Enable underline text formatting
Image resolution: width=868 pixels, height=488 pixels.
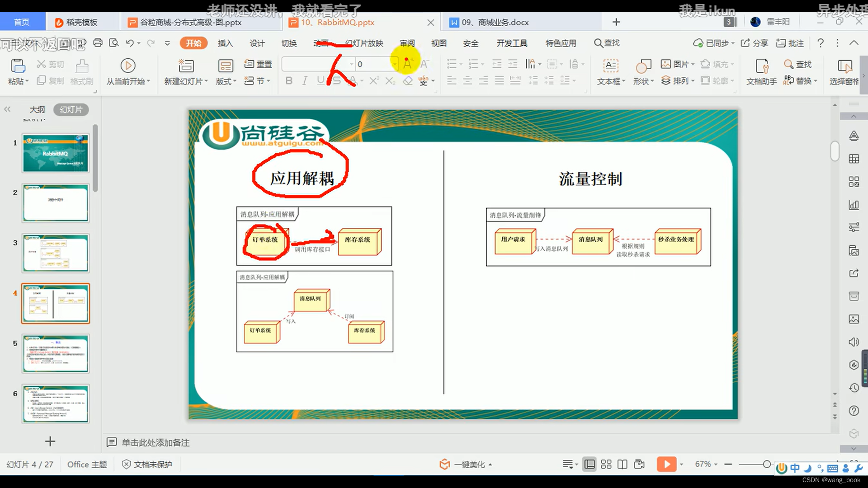click(320, 80)
